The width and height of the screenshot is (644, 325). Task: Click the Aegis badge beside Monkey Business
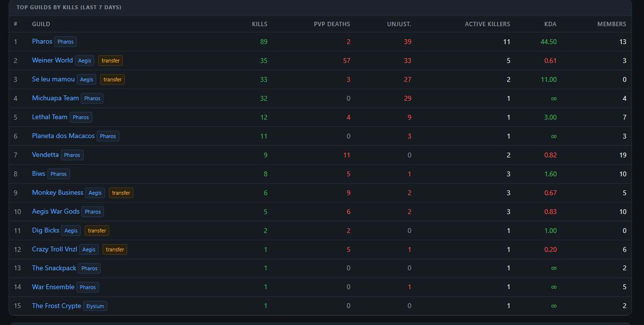(95, 192)
